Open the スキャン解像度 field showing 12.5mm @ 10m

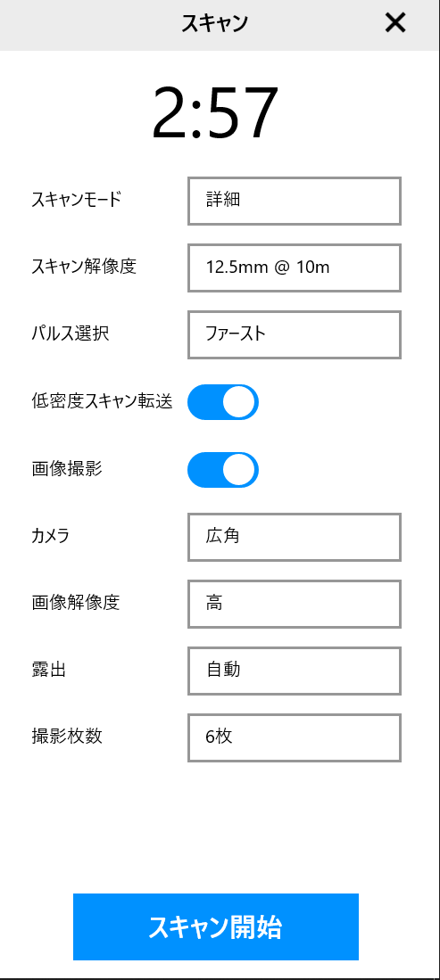click(295, 268)
